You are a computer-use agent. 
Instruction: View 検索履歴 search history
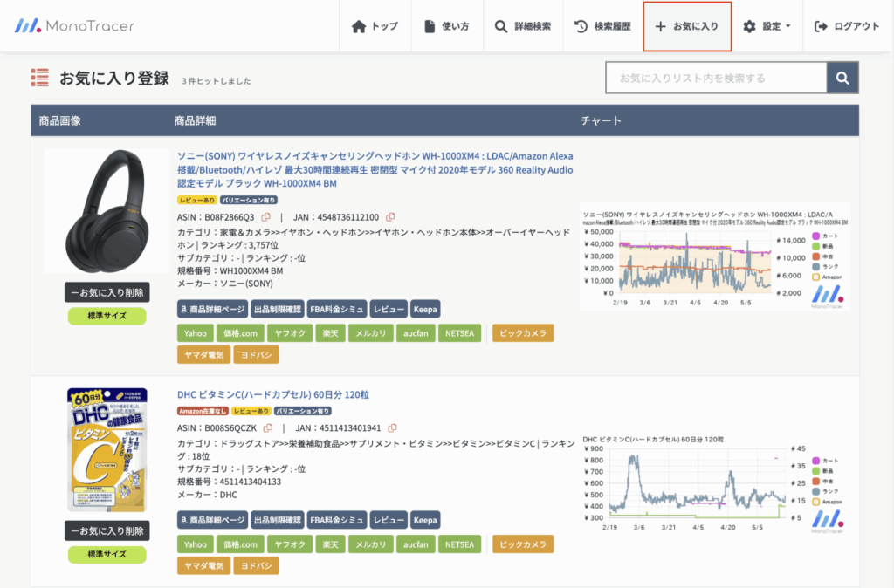click(x=602, y=26)
